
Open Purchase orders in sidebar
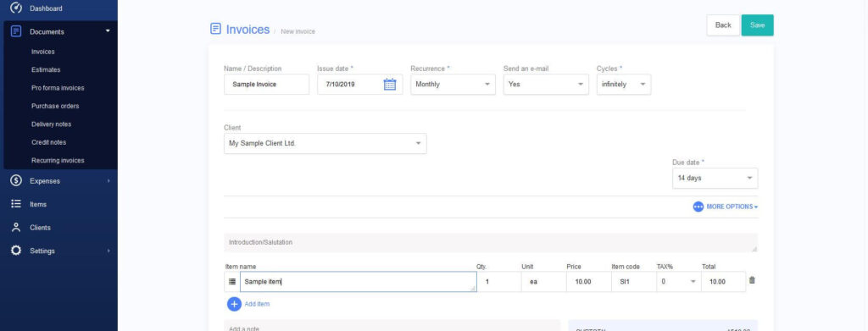[55, 106]
